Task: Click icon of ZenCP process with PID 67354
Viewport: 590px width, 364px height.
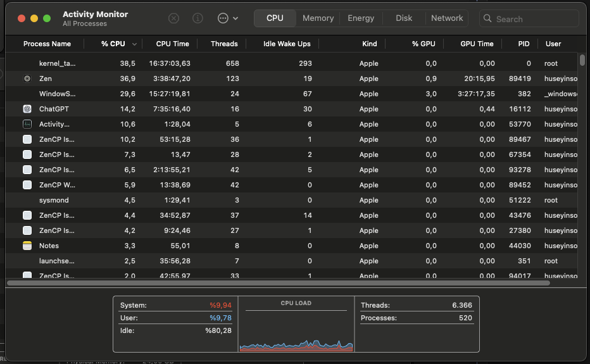Action: tap(27, 154)
